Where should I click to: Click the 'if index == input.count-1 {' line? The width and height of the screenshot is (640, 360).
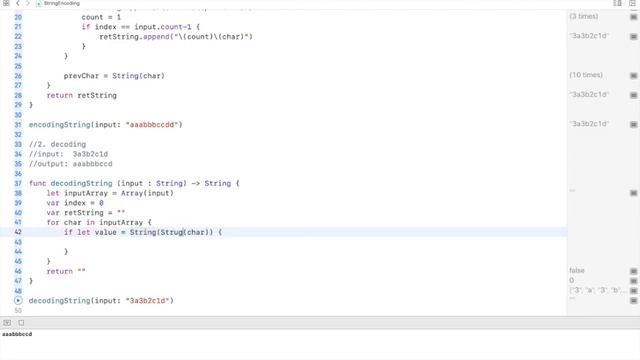[141, 27]
